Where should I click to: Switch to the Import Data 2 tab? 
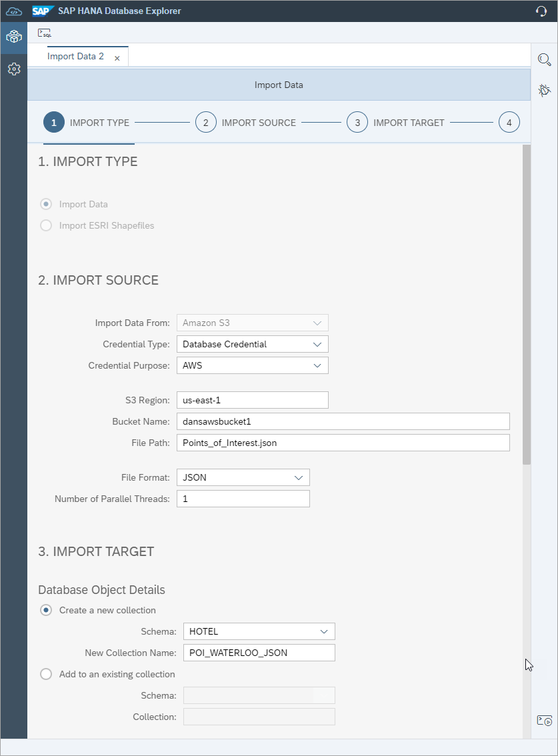[x=75, y=57]
